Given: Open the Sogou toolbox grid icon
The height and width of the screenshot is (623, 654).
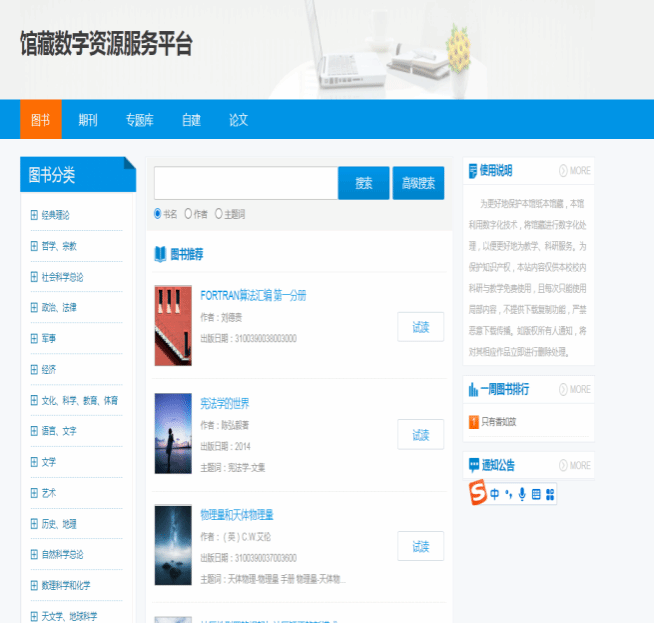Looking at the screenshot, I should click(x=549, y=494).
